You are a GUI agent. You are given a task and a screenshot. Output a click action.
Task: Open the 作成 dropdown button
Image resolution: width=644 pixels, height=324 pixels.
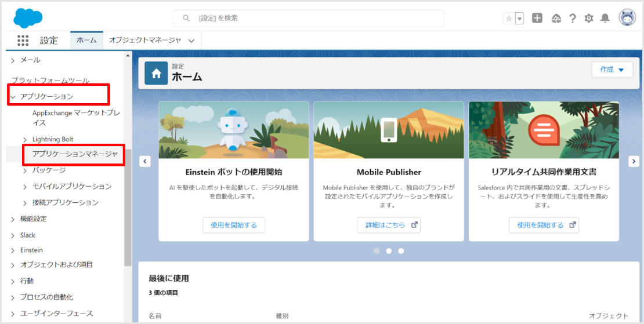[x=612, y=70]
